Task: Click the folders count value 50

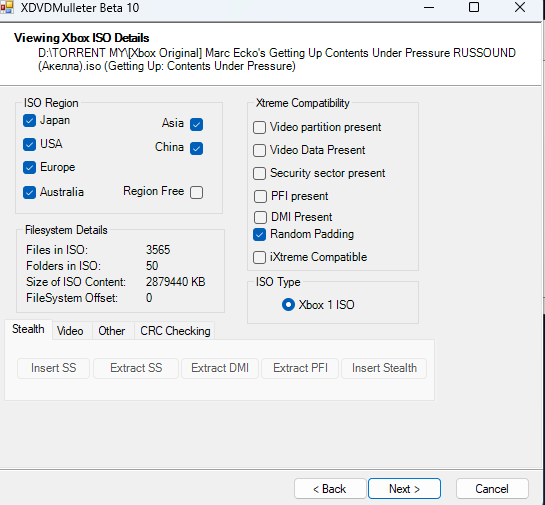Action: pos(152,266)
